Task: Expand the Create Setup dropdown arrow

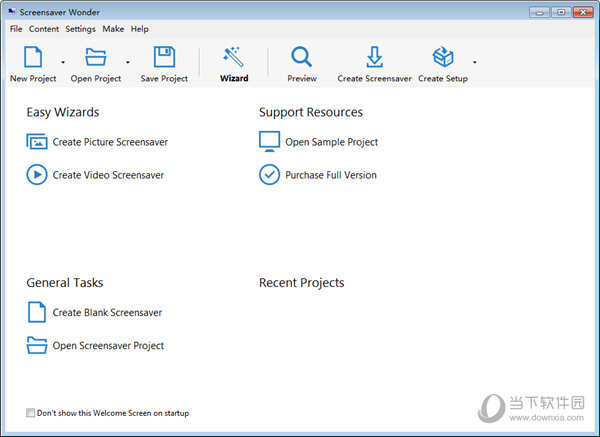Action: point(474,62)
